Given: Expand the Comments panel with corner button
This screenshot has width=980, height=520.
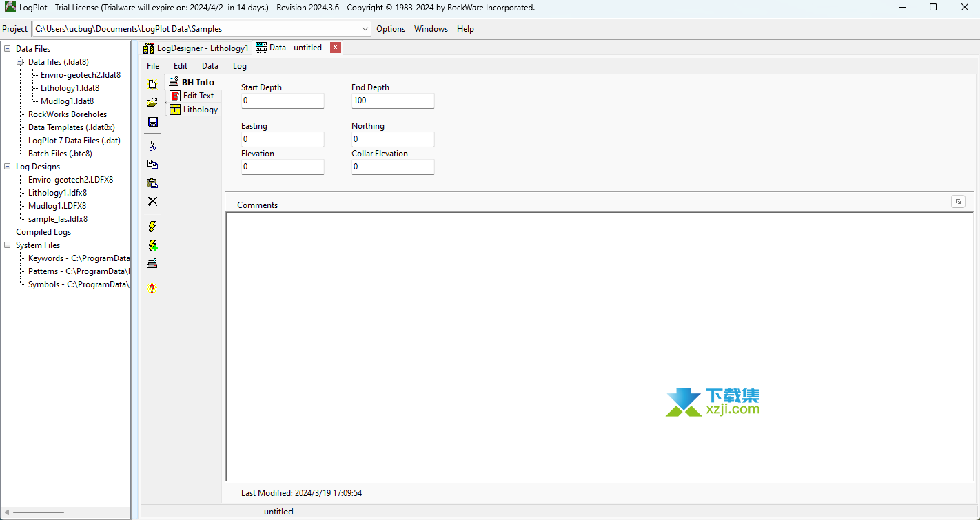Looking at the screenshot, I should 958,202.
